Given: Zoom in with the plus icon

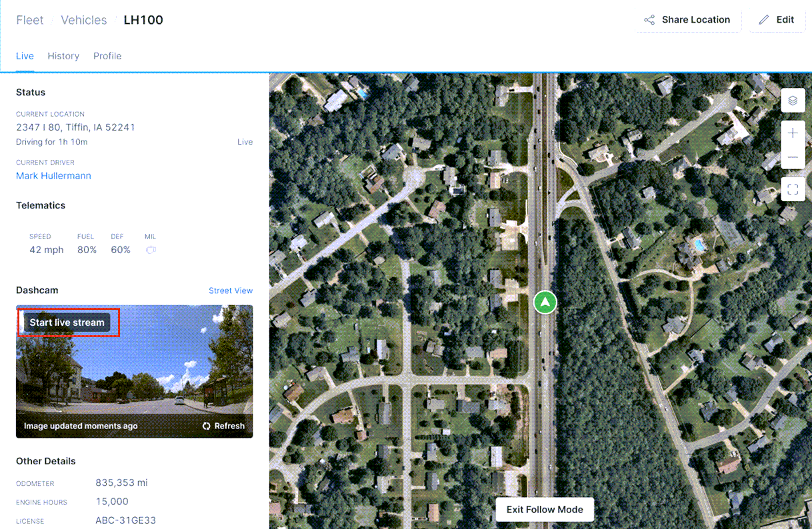Looking at the screenshot, I should (x=793, y=133).
